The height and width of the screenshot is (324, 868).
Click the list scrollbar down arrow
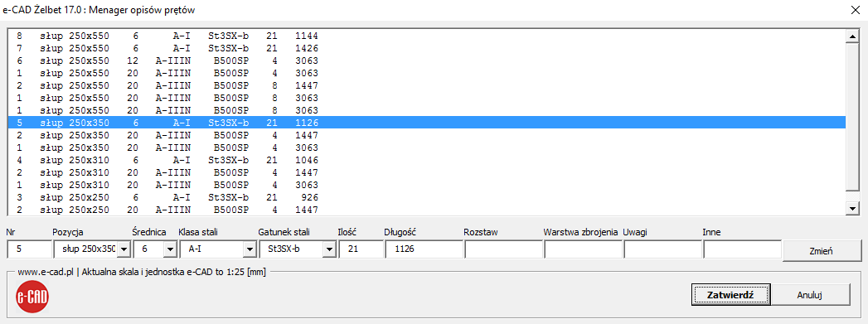[x=852, y=208]
